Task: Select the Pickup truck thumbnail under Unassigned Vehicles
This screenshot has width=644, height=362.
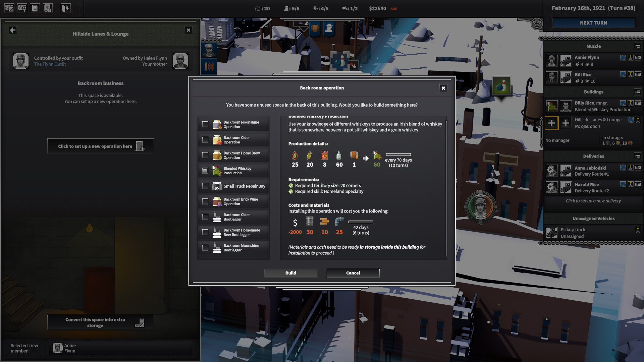Action: point(552,233)
